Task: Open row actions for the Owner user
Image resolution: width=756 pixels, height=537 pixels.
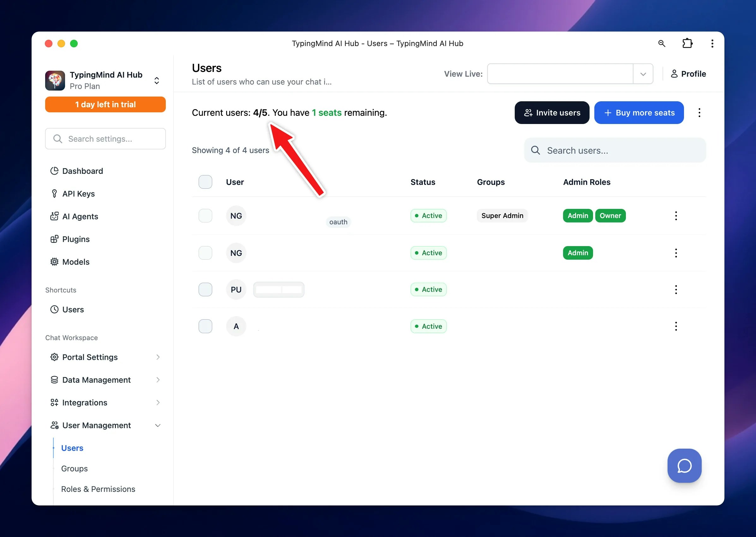Action: coord(676,215)
